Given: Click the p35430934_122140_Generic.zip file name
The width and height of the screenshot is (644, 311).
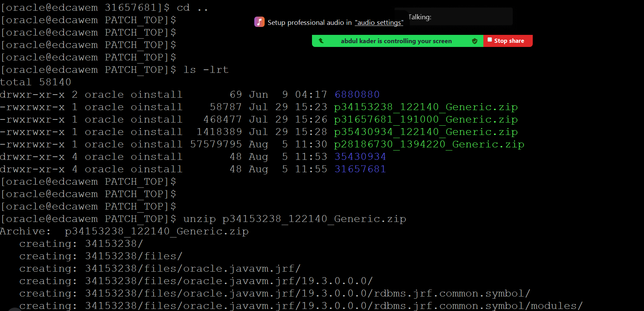Looking at the screenshot, I should [426, 132].
